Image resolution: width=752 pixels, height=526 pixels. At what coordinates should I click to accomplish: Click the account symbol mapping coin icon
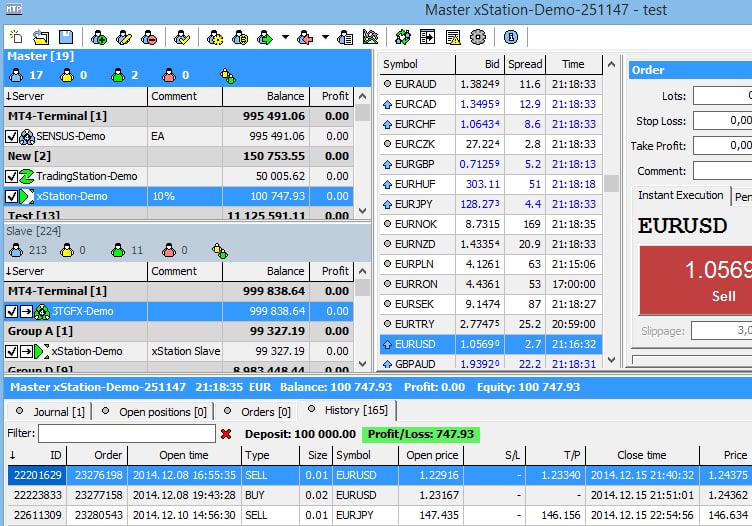pos(240,37)
